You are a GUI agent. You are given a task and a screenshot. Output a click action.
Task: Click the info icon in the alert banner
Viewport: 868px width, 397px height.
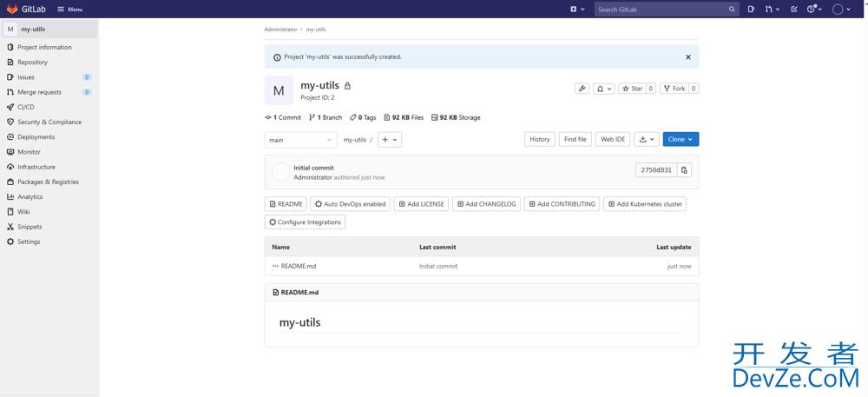tap(277, 57)
